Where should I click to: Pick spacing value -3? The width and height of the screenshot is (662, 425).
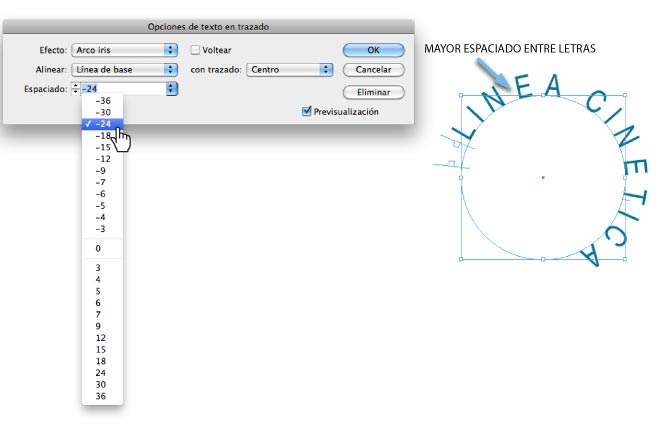pyautogui.click(x=103, y=229)
